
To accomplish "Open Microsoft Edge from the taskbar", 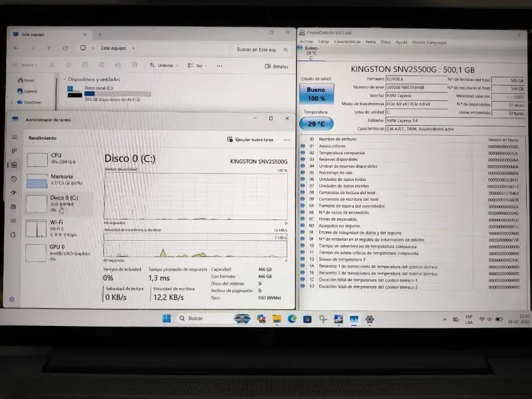I will tap(292, 319).
